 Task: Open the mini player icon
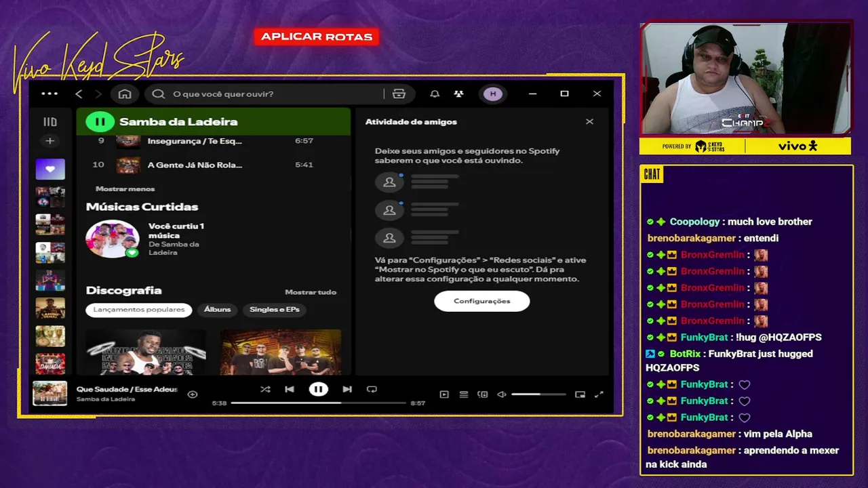580,394
